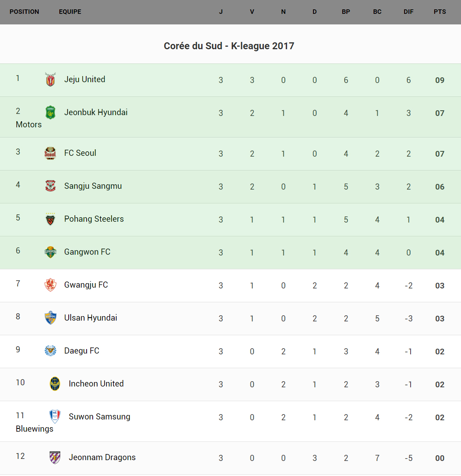461x476 pixels.
Task: Click the Jeju United club crest
Action: [x=50, y=80]
